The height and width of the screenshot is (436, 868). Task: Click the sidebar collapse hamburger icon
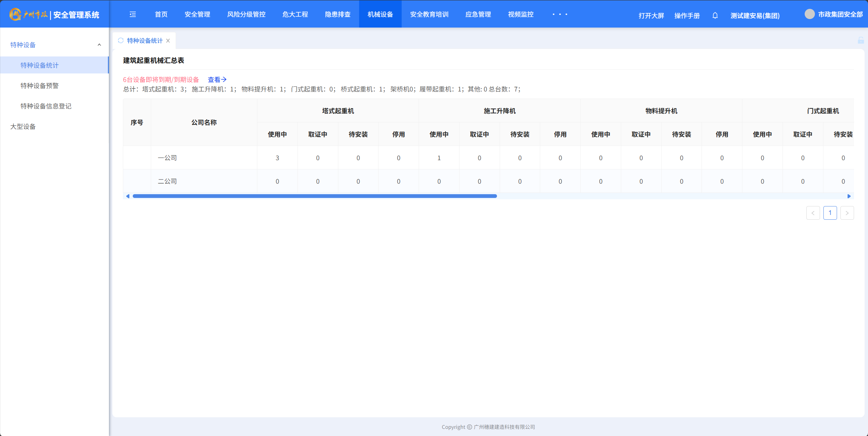133,14
